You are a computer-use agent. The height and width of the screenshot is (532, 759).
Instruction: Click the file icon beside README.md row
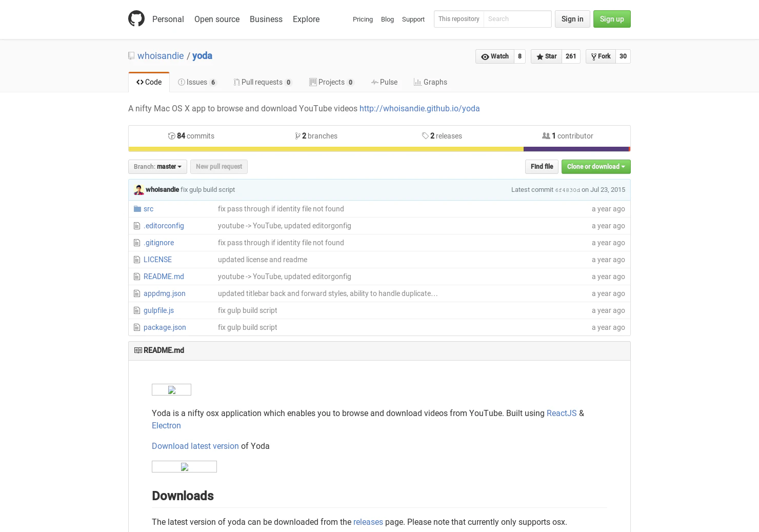[x=137, y=277]
